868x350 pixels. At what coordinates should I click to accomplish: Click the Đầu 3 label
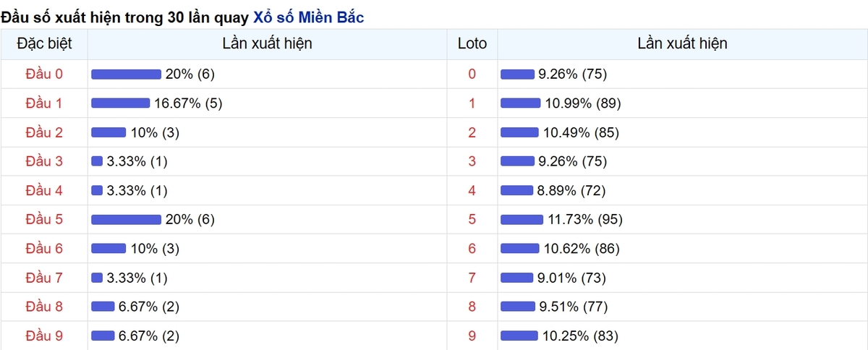(x=44, y=161)
